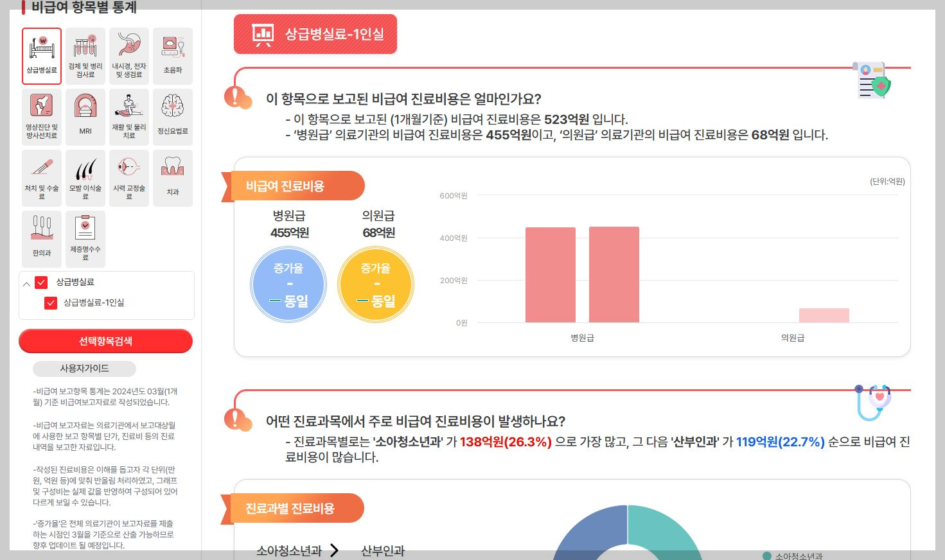Image resolution: width=945 pixels, height=560 pixels.
Task: Click the chart icon in 상급병실료-1인실 header
Action: pos(263,35)
